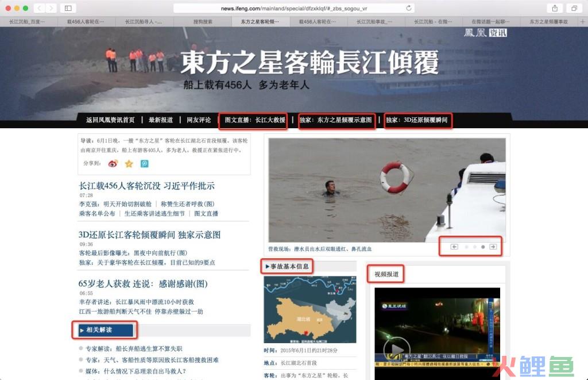Open the rescue slideshow photo
588x380 pixels.
pos(387,190)
